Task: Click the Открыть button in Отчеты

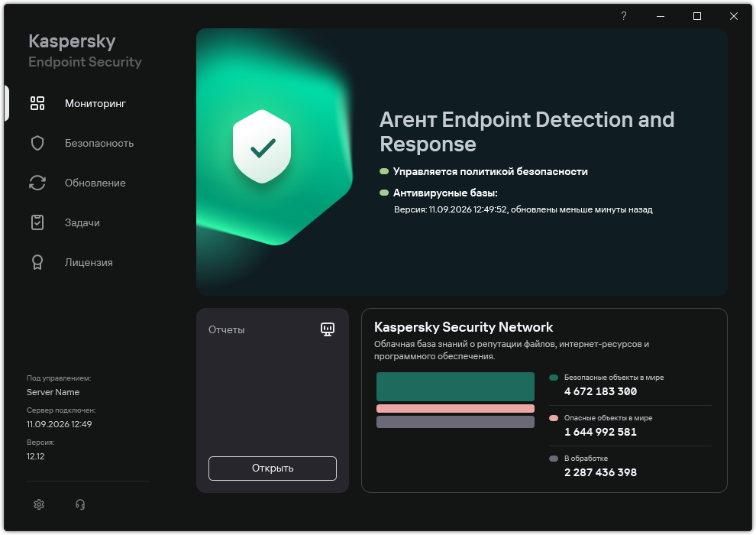Action: coord(273,469)
